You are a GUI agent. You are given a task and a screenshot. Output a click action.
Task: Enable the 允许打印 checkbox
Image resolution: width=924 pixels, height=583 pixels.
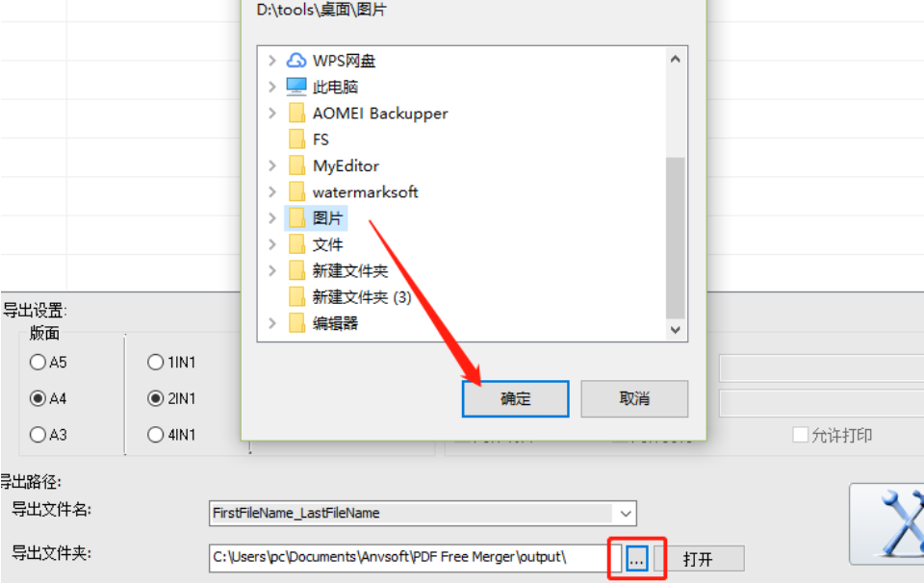tap(800, 435)
